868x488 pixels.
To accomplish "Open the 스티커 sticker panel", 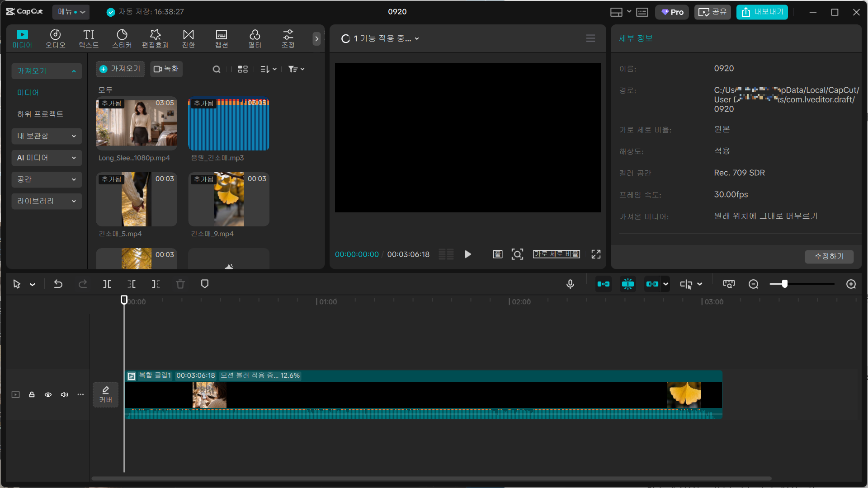I will tap(122, 39).
